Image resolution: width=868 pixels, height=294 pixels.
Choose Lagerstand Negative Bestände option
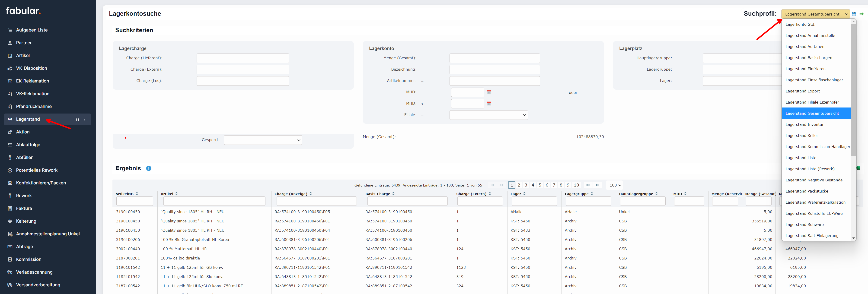[x=814, y=180]
